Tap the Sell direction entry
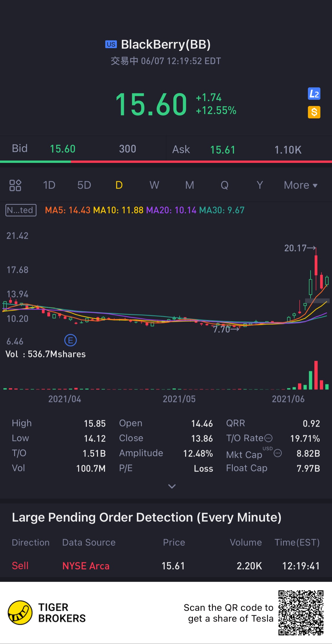 (x=20, y=566)
